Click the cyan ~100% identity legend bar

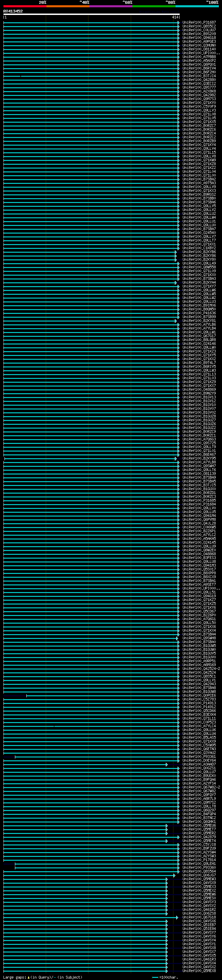point(197,6)
